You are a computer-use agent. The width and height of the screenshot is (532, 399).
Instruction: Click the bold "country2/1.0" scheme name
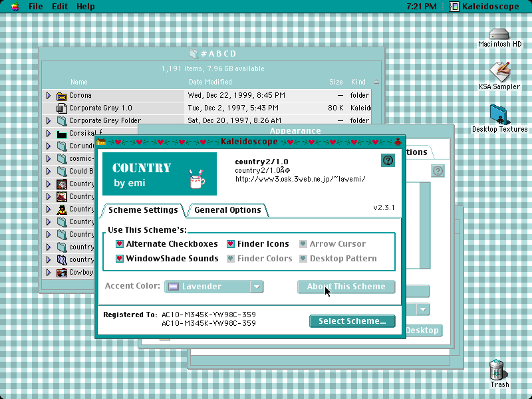tap(261, 162)
